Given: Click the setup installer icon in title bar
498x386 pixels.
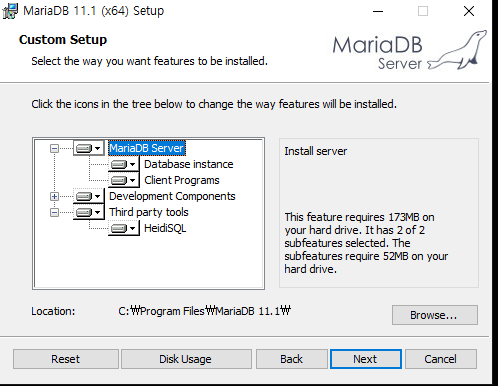Looking at the screenshot, I should pos(10,11).
